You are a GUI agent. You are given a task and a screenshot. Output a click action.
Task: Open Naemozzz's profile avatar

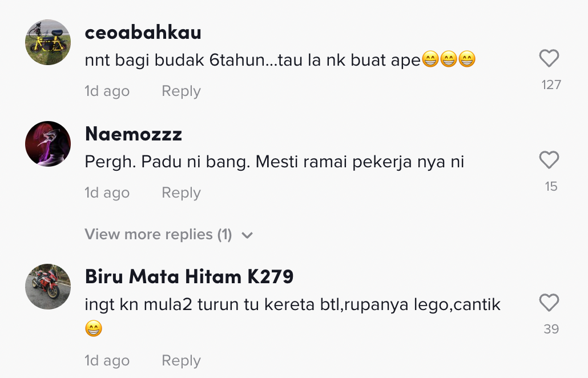click(48, 144)
